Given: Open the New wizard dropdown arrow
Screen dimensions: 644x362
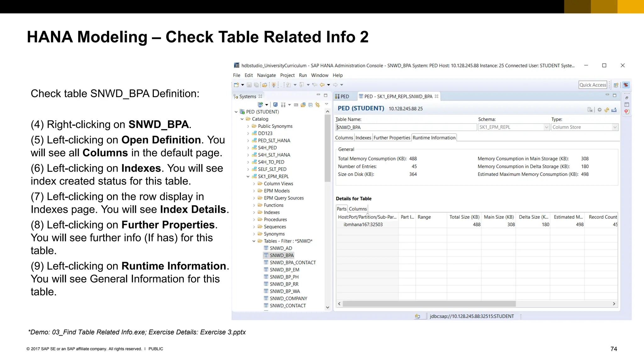Looking at the screenshot, I should pyautogui.click(x=242, y=85).
